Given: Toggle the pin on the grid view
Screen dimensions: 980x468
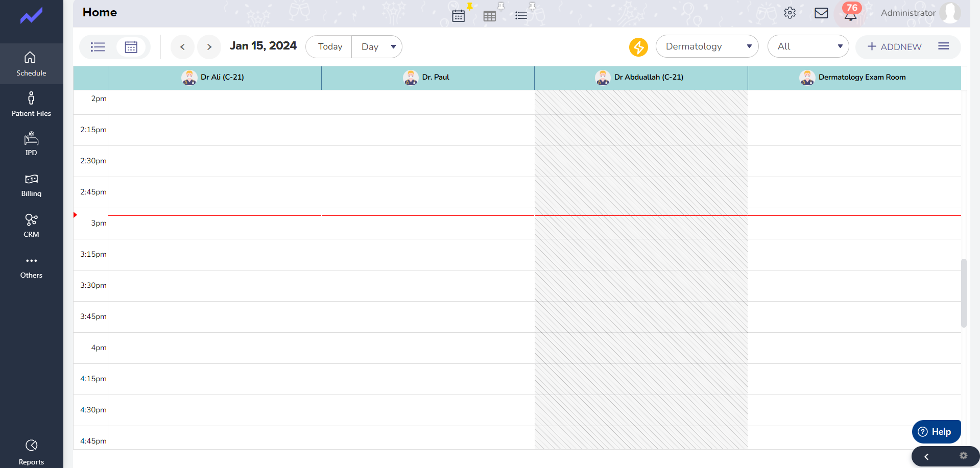Looking at the screenshot, I should (x=501, y=6).
